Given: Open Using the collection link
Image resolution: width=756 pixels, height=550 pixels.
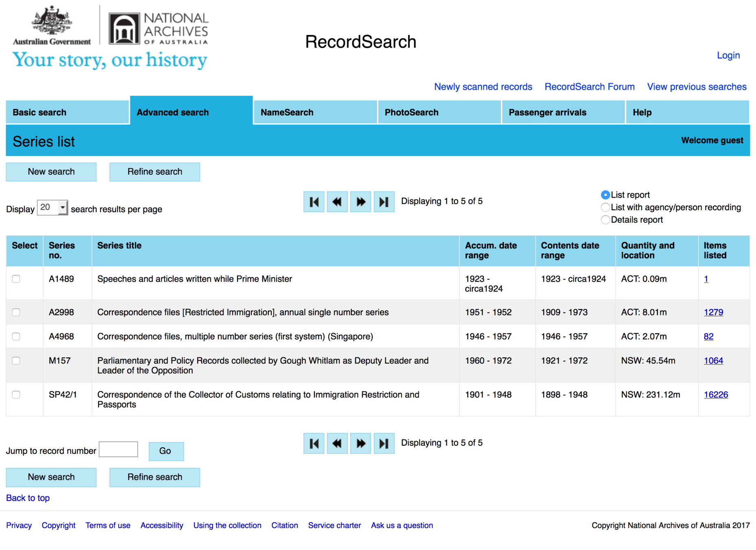Looking at the screenshot, I should coord(227,526).
